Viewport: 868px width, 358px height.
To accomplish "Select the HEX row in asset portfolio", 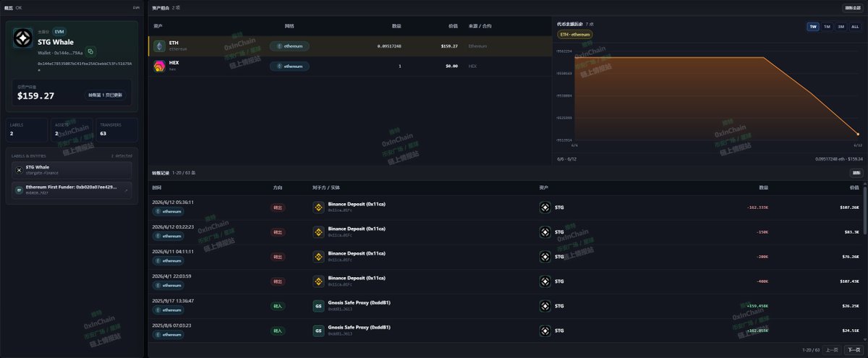I will (x=349, y=66).
